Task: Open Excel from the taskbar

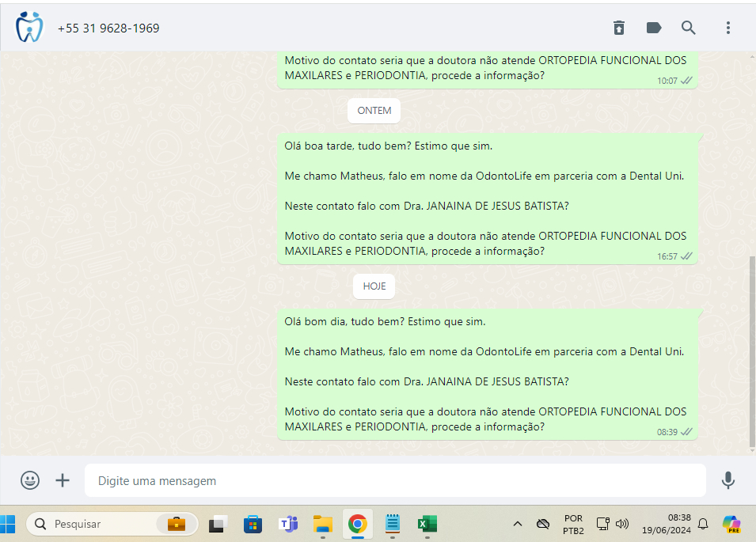Action: tap(427, 524)
